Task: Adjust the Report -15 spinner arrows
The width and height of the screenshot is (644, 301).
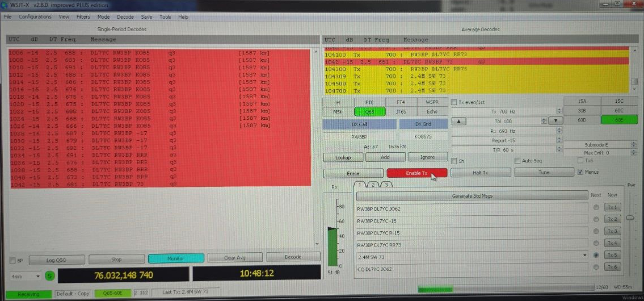Action: pos(559,140)
